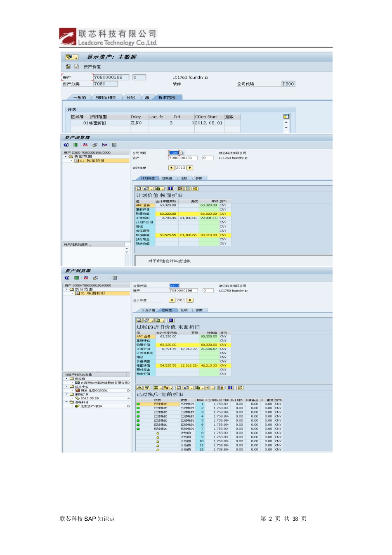This screenshot has width=392, height=555.
Task: Click the 过帐值 tab in lower explorer
Action: click(166, 311)
